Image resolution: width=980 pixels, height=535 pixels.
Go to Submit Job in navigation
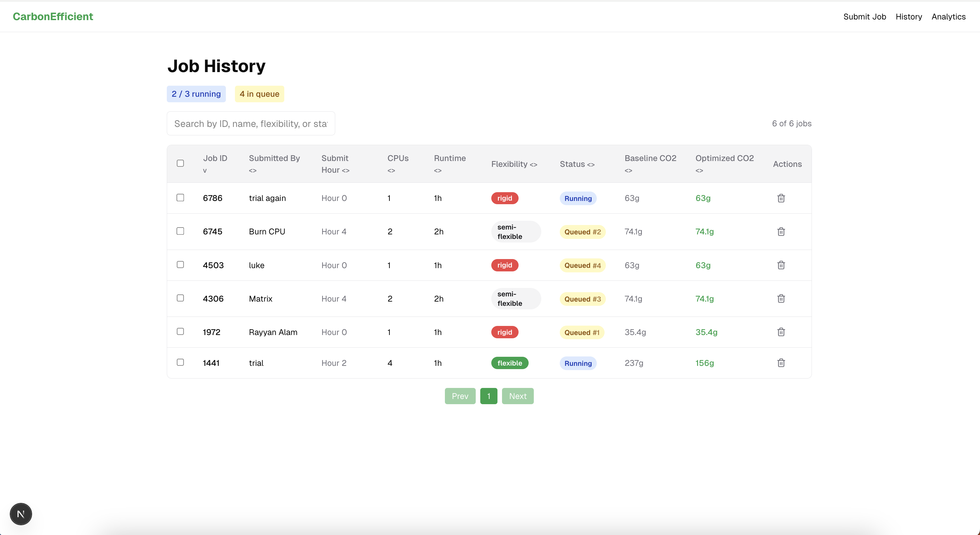[864, 17]
